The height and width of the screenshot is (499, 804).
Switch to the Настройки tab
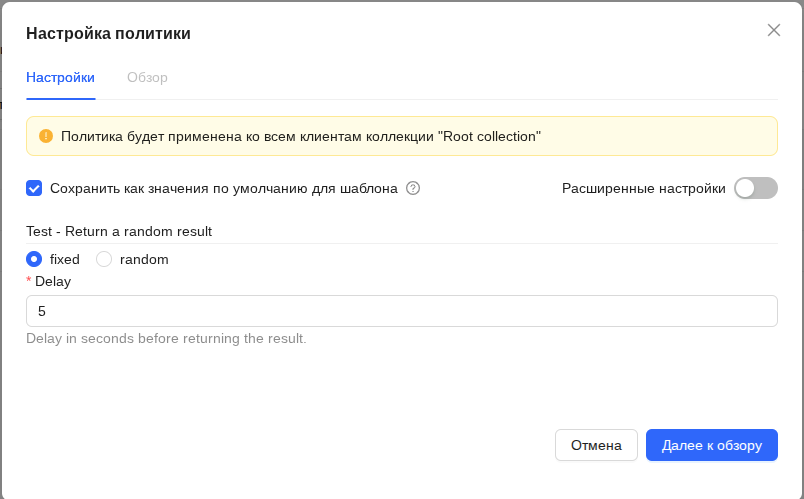[61, 77]
